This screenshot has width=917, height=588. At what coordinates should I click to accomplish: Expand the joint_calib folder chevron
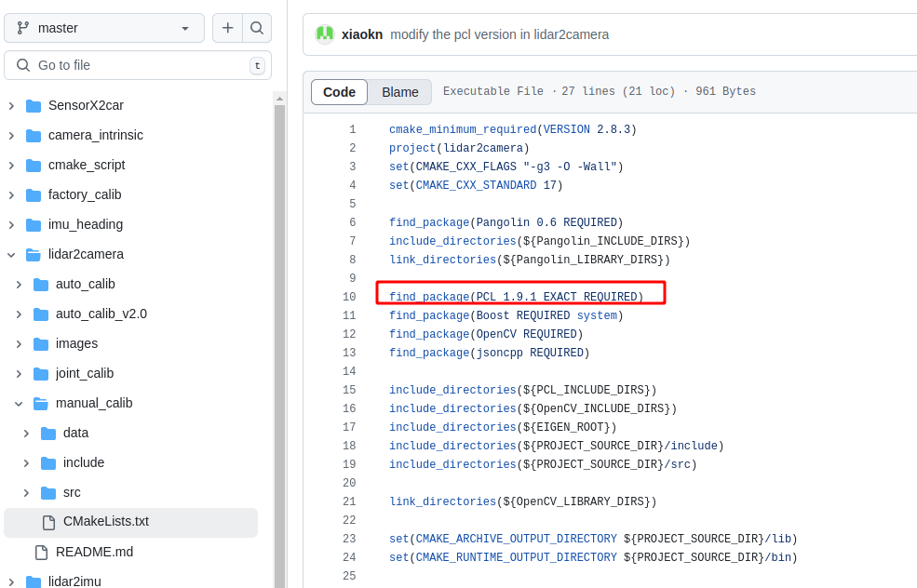(x=19, y=374)
